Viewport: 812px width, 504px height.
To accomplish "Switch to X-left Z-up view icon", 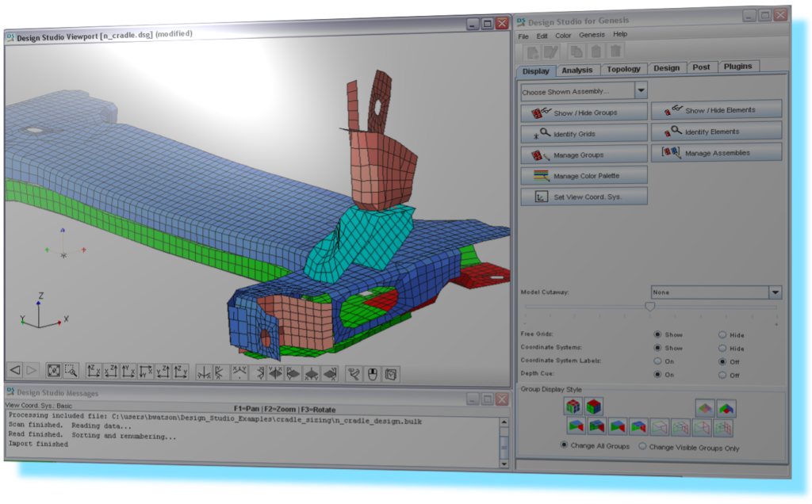I will pos(111,371).
